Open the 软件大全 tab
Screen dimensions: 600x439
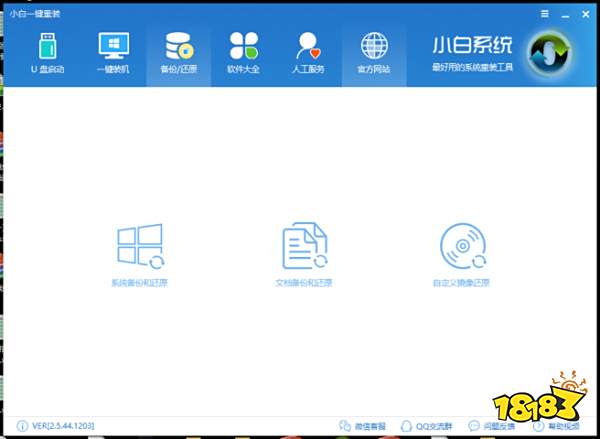pos(244,53)
